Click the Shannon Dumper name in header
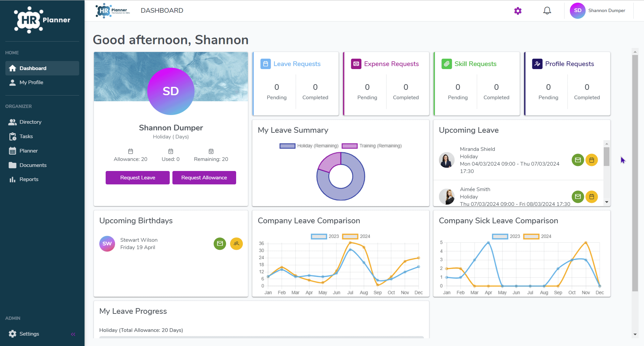 coord(607,11)
